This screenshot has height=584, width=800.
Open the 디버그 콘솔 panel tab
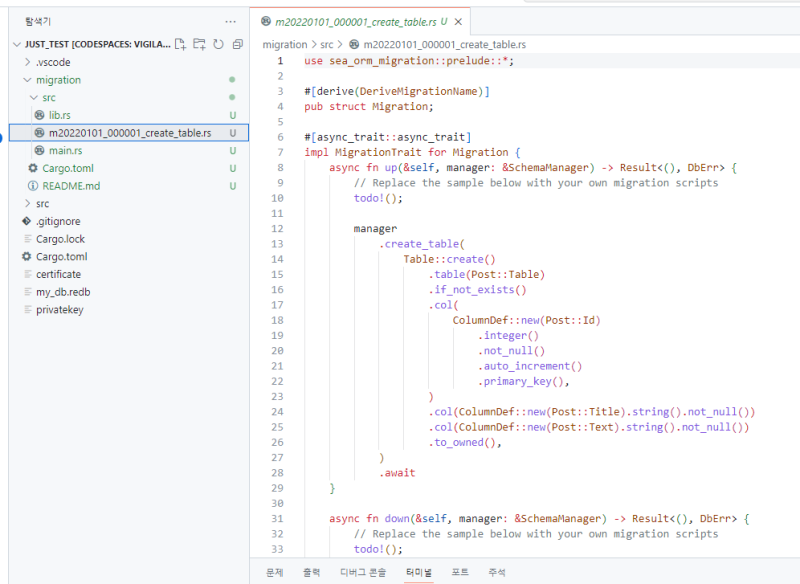click(362, 572)
